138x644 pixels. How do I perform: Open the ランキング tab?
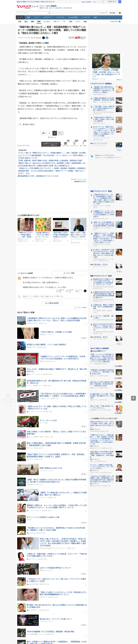click(x=86, y=17)
